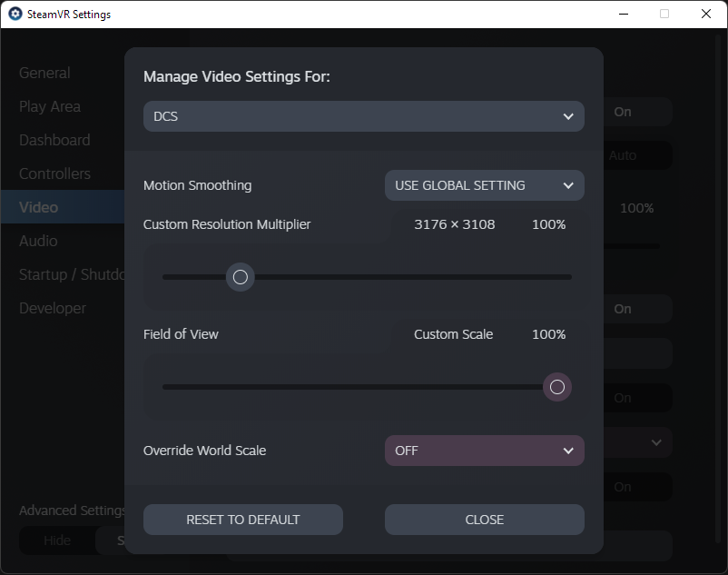Click the Resolution Multiplier slider track right side
Image resolution: width=728 pixels, height=575 pixels.
(413, 277)
